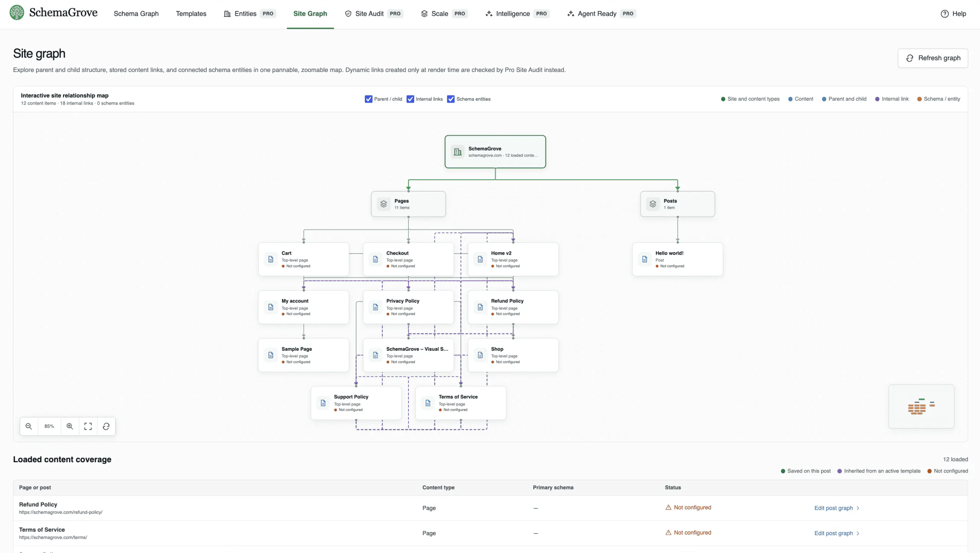
Task: Click the Home v2 page document icon
Action: pyautogui.click(x=480, y=259)
